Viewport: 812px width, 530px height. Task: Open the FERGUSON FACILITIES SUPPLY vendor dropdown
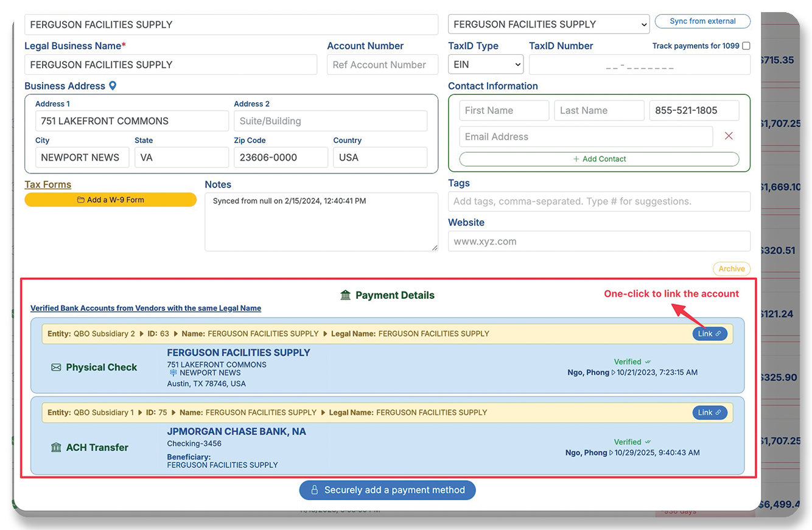(x=550, y=24)
